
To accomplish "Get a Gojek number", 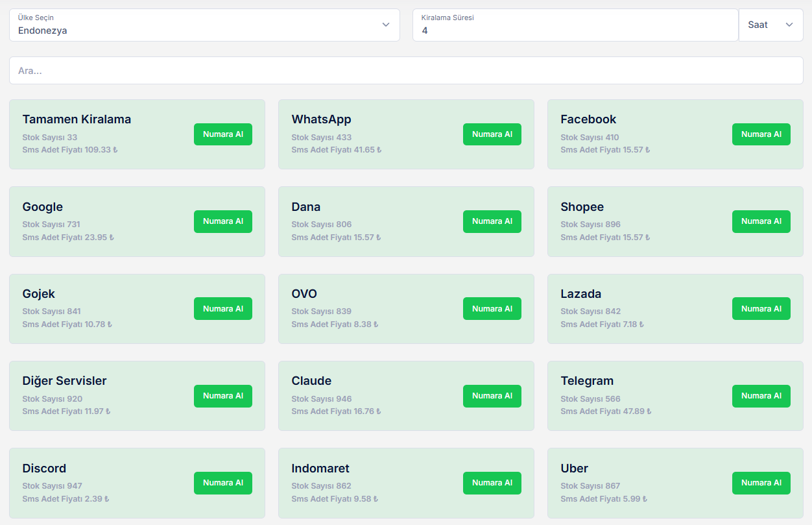I will click(x=222, y=309).
